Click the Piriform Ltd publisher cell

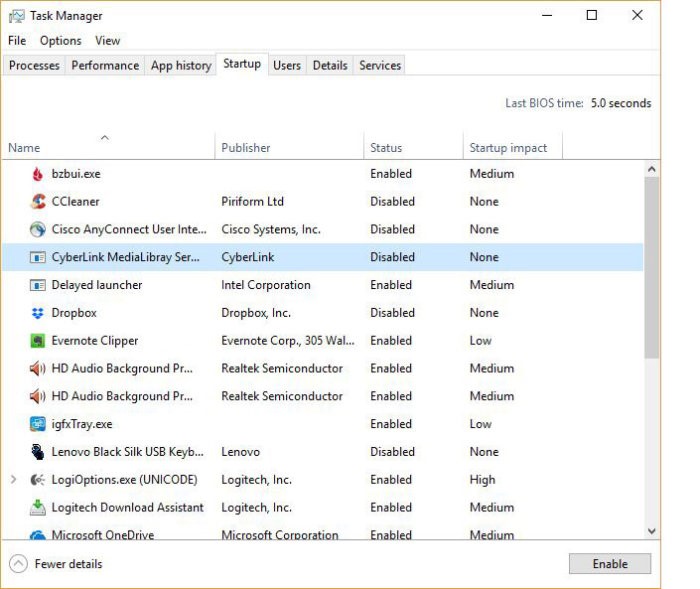click(252, 202)
